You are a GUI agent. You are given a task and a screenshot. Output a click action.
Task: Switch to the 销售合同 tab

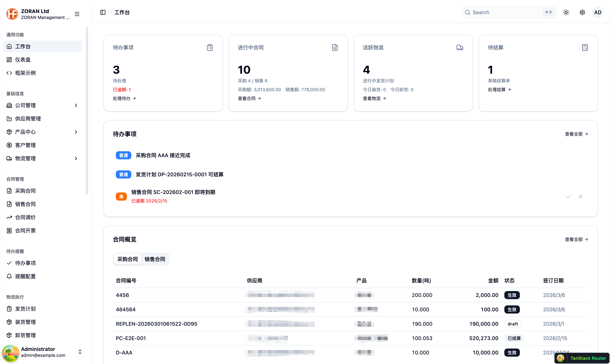click(155, 259)
